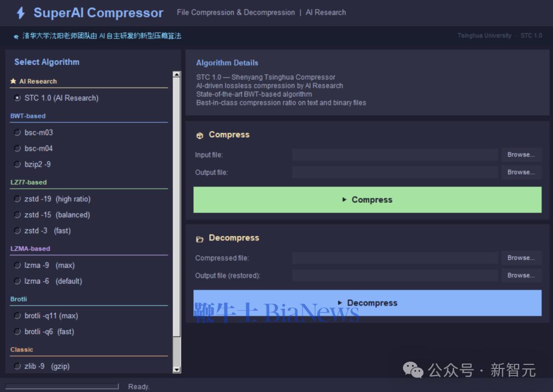Click the cube icon beside Compress heading
This screenshot has width=553, height=392.
200,136
